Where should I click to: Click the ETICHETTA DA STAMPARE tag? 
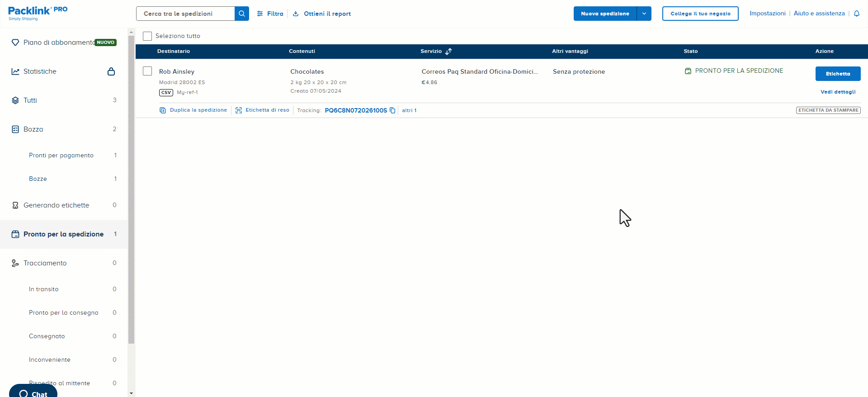click(828, 110)
